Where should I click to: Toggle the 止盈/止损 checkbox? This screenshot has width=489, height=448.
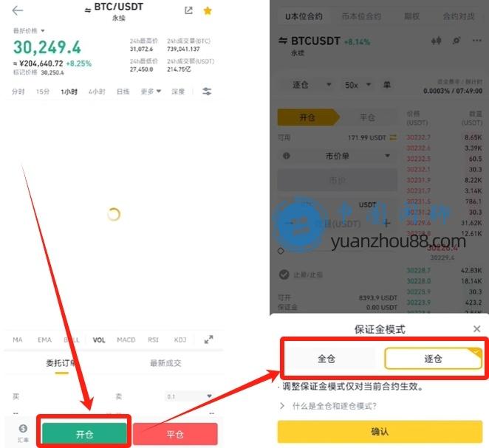[x=284, y=275]
